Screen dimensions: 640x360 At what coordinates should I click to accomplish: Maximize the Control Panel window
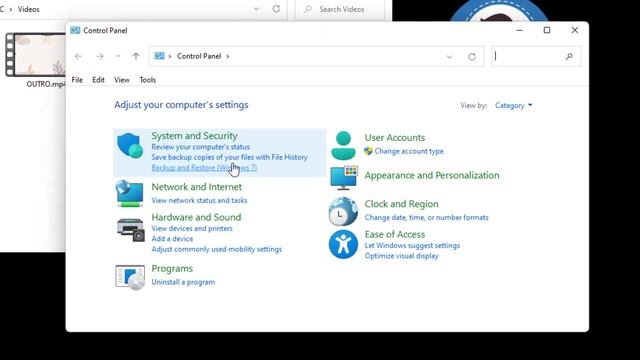[547, 30]
